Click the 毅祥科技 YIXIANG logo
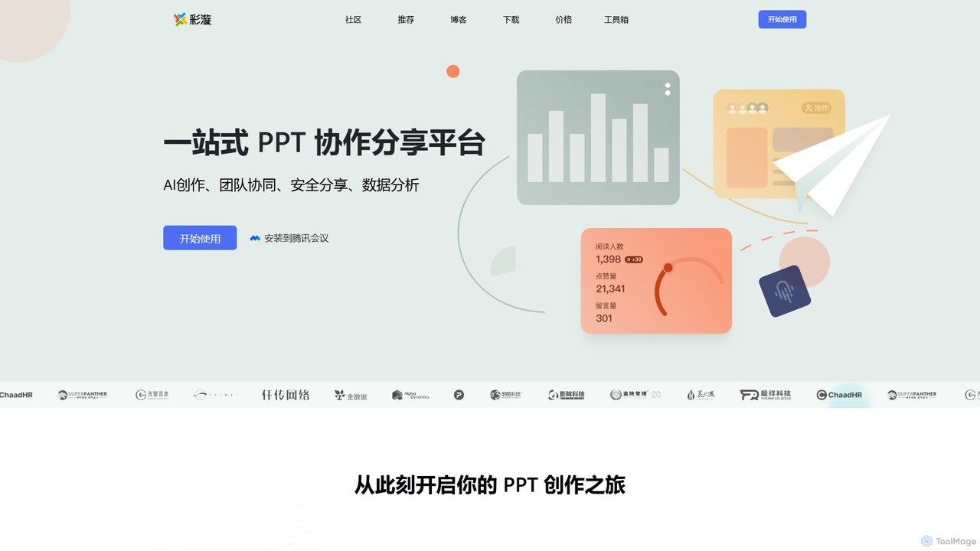The image size is (980, 551). (x=766, y=395)
